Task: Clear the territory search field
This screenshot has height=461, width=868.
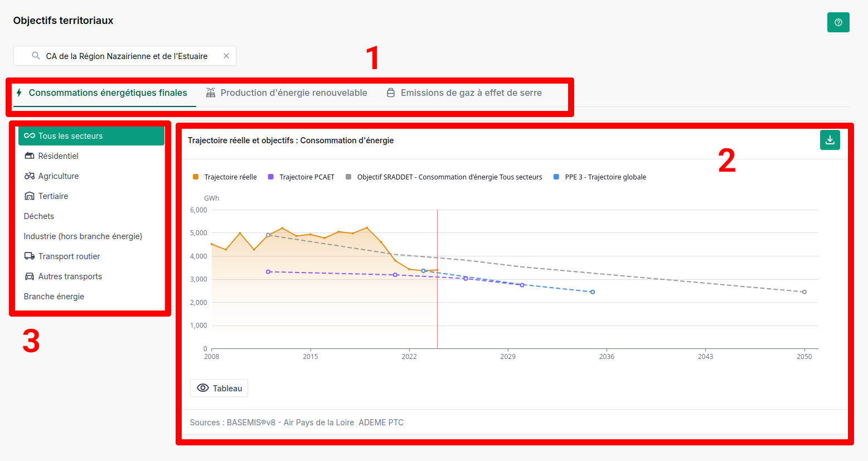Action: (x=226, y=56)
